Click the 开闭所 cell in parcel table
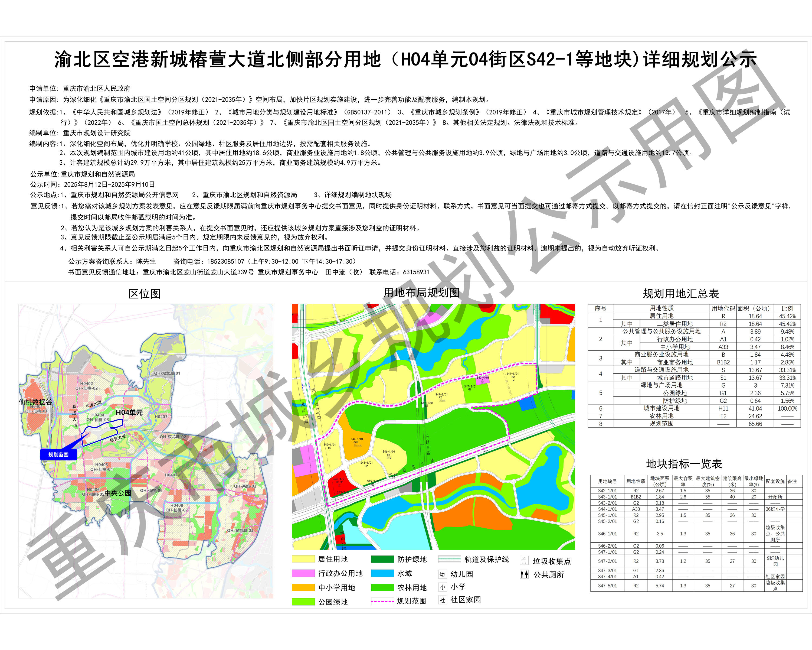812x650 pixels. click(x=775, y=497)
